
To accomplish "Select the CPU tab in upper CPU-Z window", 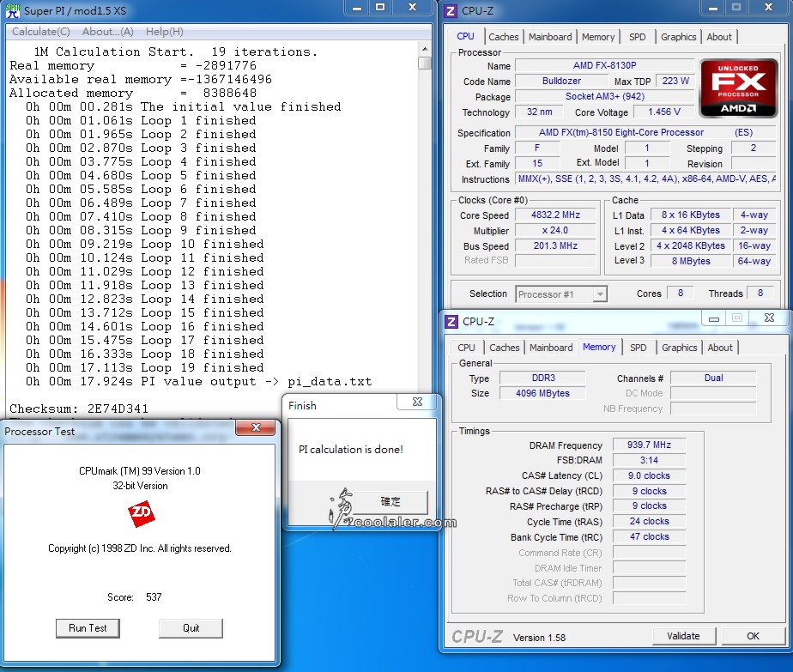I will coord(465,36).
